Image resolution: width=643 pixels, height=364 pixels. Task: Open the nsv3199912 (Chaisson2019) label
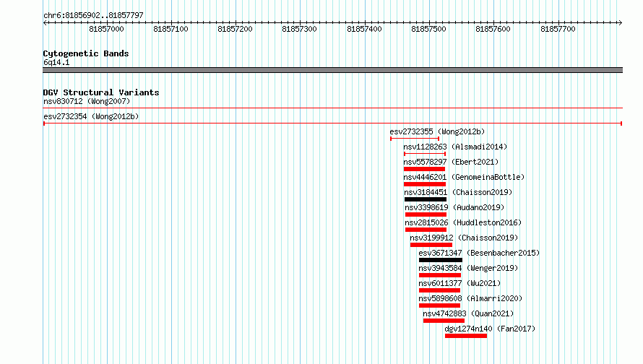coord(465,238)
